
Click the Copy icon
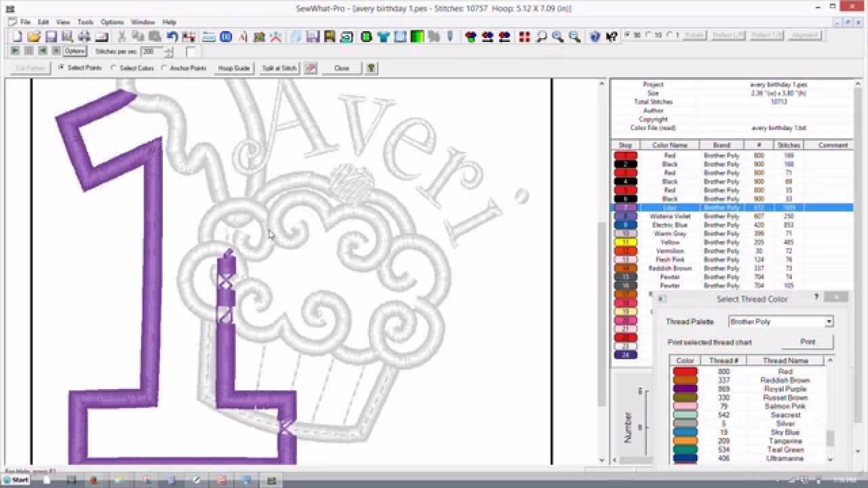pos(138,37)
